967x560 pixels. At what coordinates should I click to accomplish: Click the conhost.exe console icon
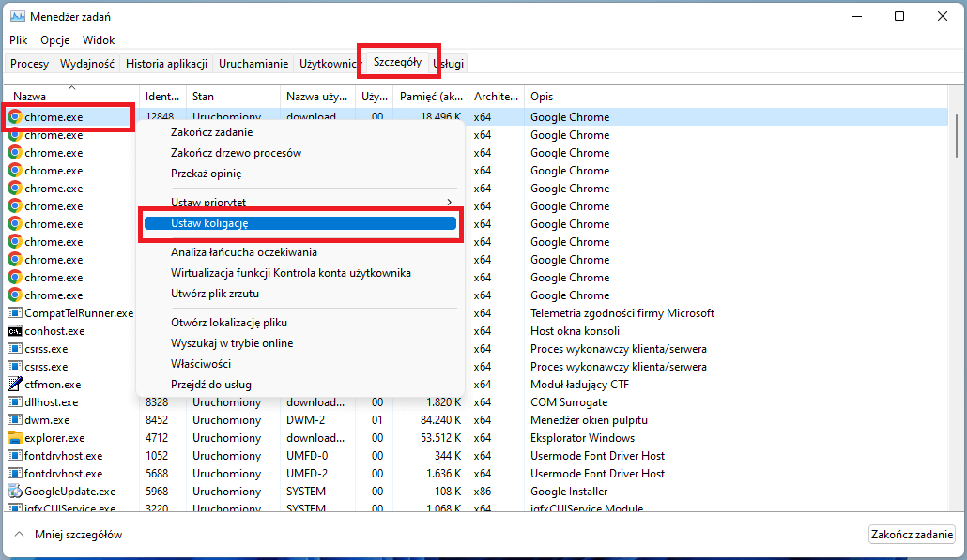point(15,331)
